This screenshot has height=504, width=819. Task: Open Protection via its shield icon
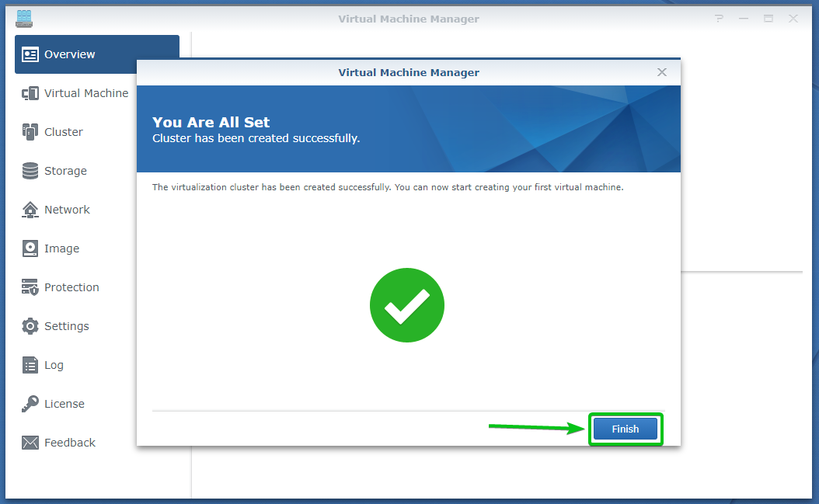pyautogui.click(x=30, y=287)
